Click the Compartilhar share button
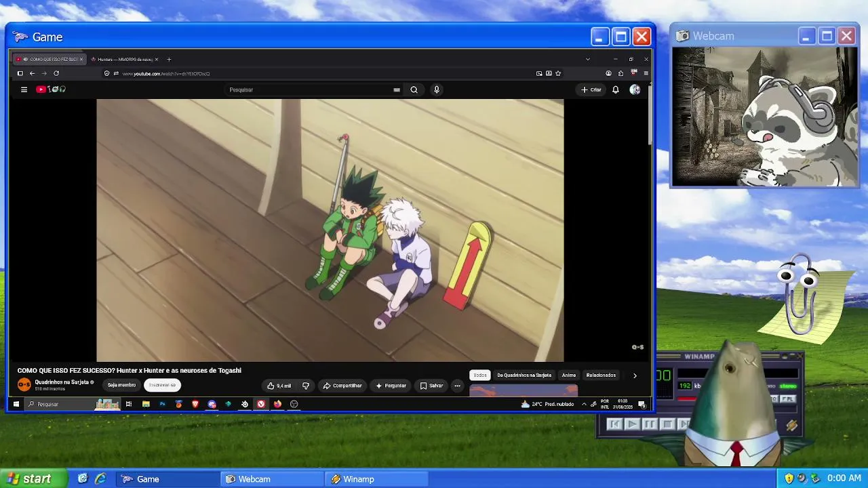The width and height of the screenshot is (868, 488). pyautogui.click(x=342, y=386)
